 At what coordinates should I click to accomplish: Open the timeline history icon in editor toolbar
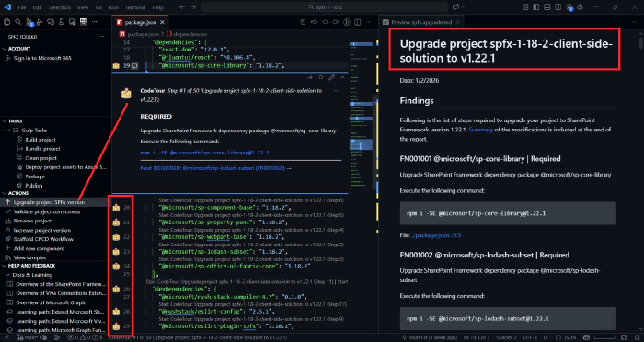coord(303,22)
